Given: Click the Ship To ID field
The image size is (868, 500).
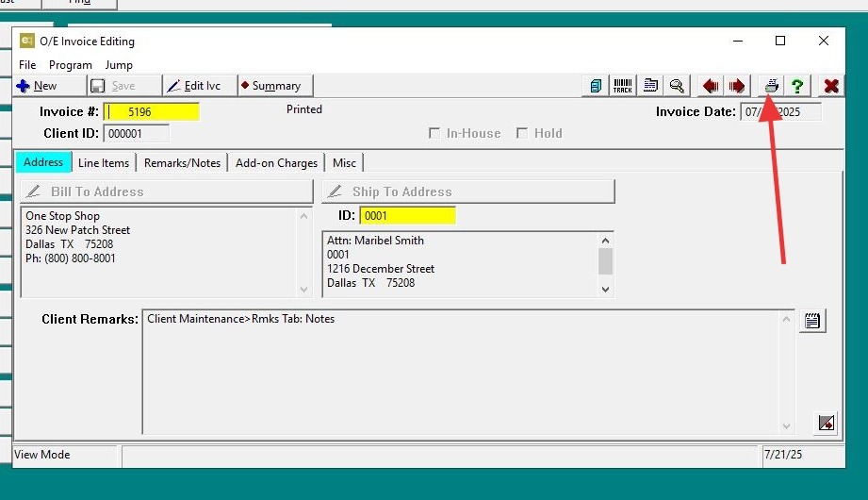Looking at the screenshot, I should point(407,216).
